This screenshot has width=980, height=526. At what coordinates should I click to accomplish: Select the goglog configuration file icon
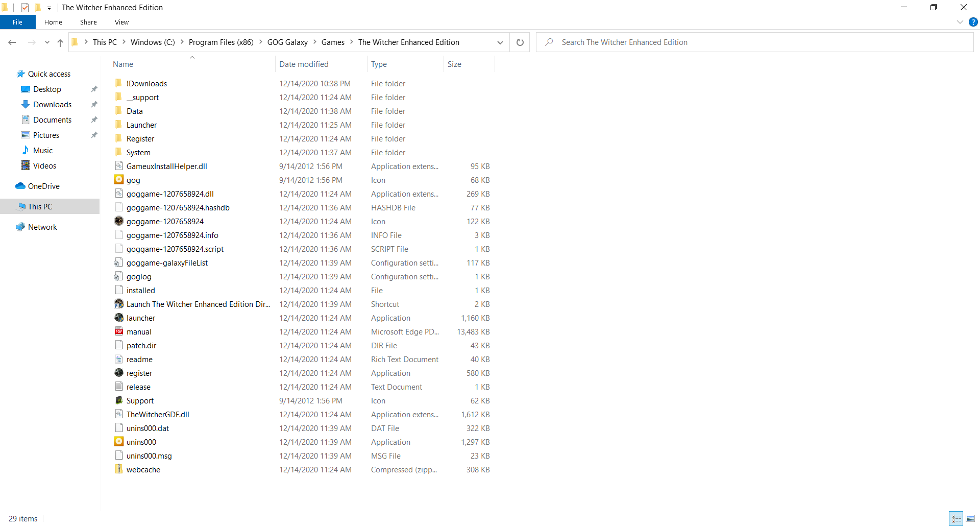point(118,276)
